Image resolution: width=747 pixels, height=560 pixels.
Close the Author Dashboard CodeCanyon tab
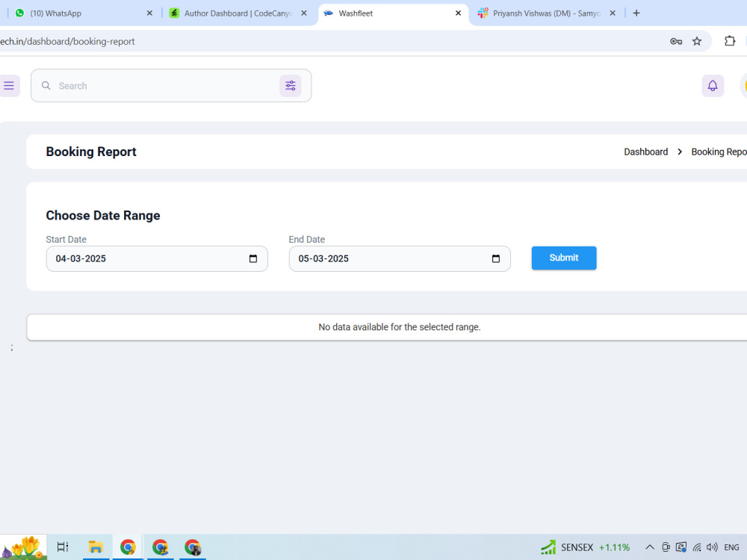pos(304,13)
